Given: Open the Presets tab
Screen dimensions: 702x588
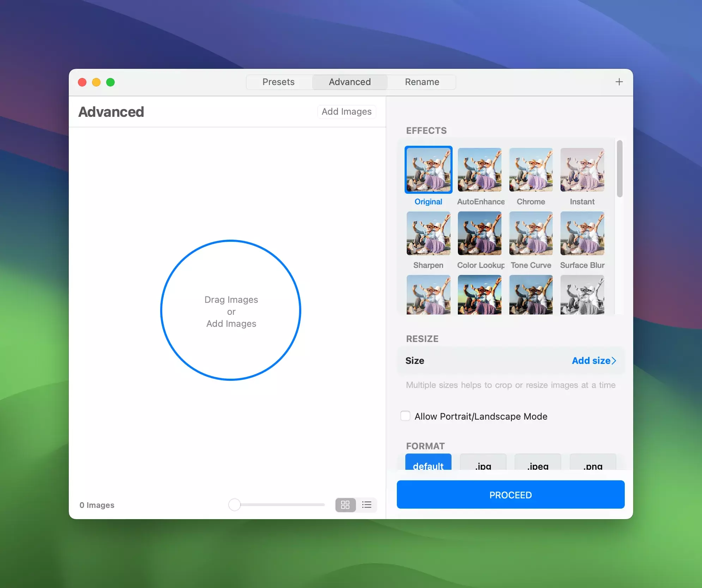Looking at the screenshot, I should 278,82.
